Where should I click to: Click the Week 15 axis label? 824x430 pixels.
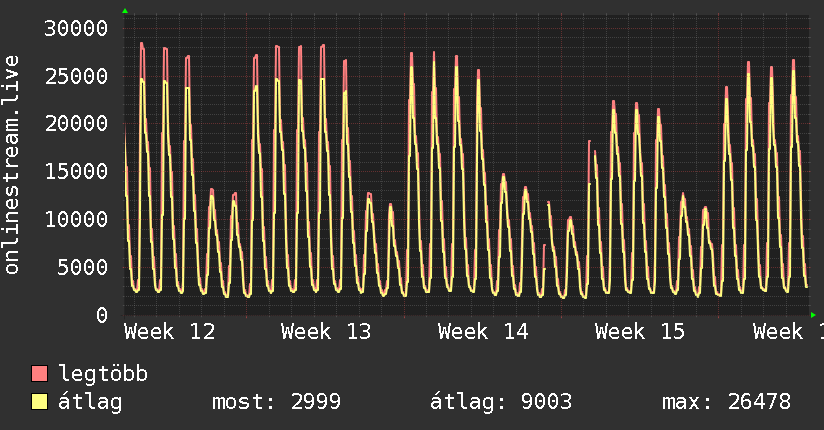click(640, 331)
